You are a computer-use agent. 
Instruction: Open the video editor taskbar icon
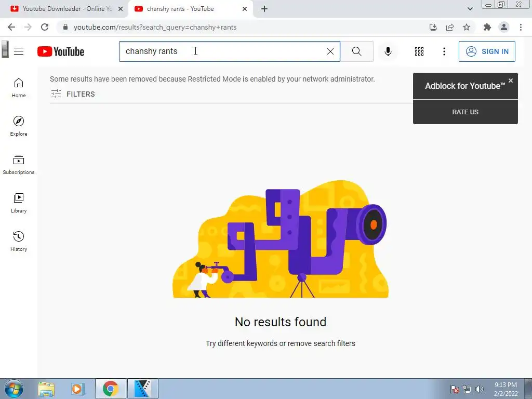pos(143,389)
